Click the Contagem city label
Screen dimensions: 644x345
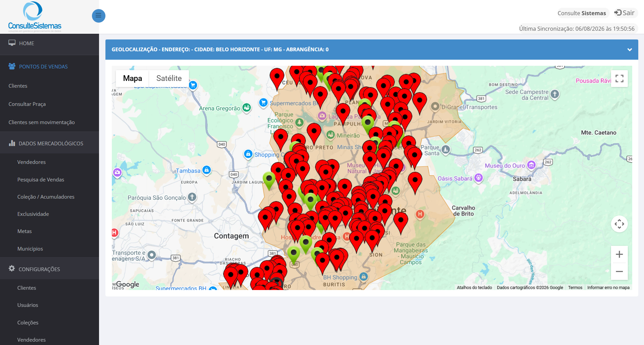231,236
